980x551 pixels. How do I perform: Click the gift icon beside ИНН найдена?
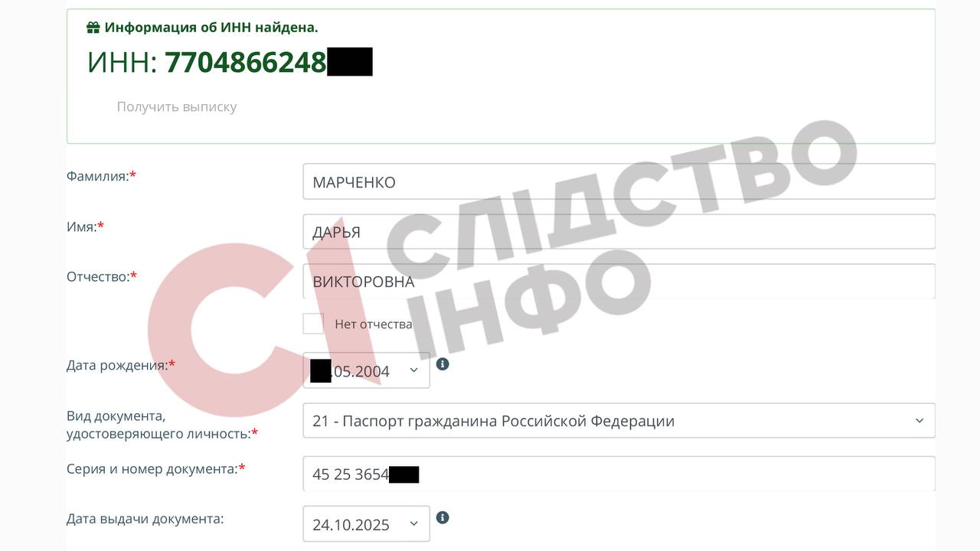click(x=93, y=28)
